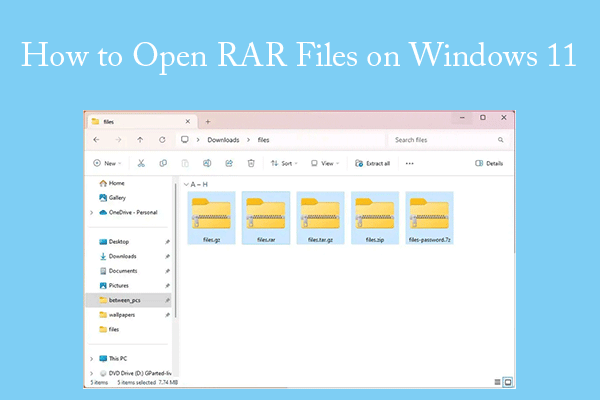
Task: Click the Extract all button
Action: pyautogui.click(x=372, y=163)
